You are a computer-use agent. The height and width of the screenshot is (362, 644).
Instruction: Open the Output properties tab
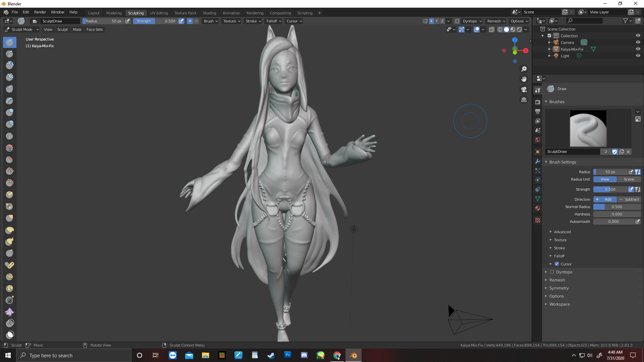point(537,112)
